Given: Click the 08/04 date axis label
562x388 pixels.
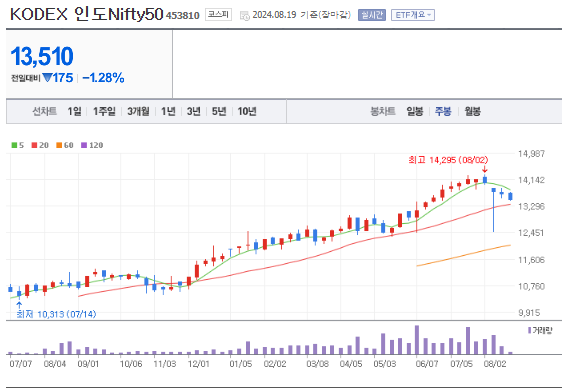Looking at the screenshot, I should click(x=55, y=364).
